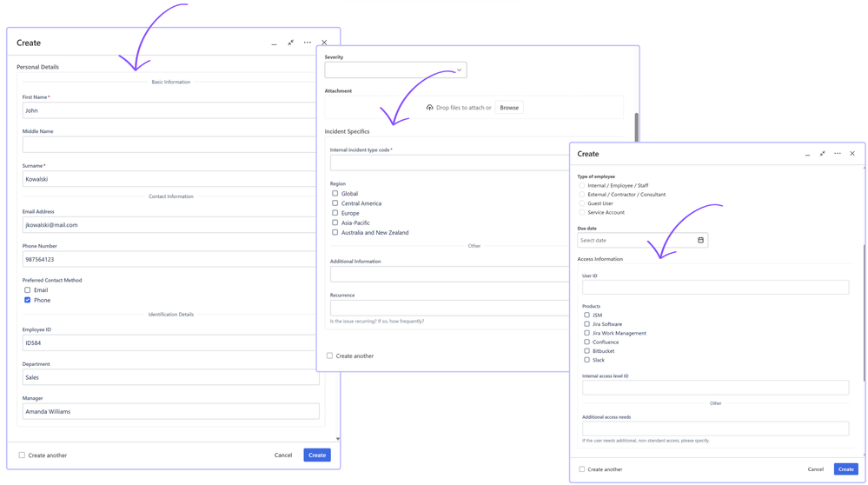The image size is (868, 485).
Task: Open the Due date Select date picker
Action: [x=636, y=240]
